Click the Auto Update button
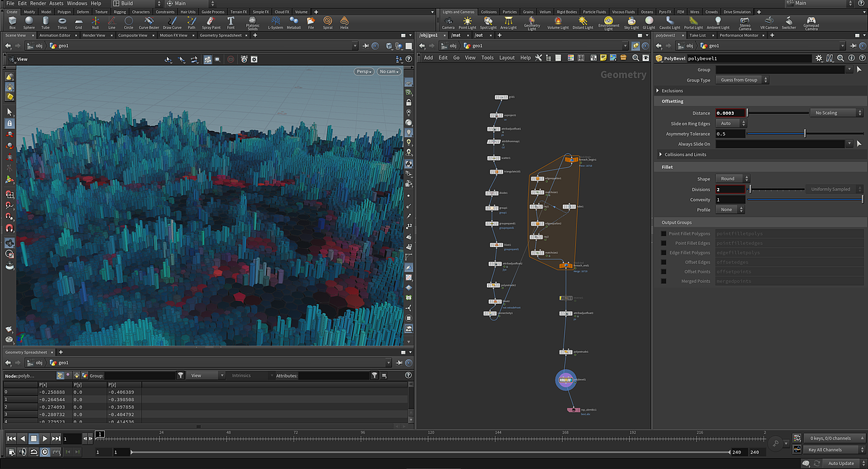The height and width of the screenshot is (469, 868). click(x=841, y=464)
